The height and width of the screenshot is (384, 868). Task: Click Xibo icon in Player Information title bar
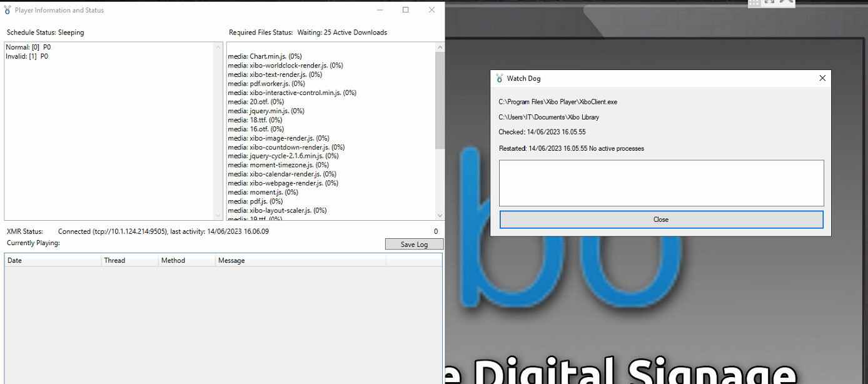point(8,10)
